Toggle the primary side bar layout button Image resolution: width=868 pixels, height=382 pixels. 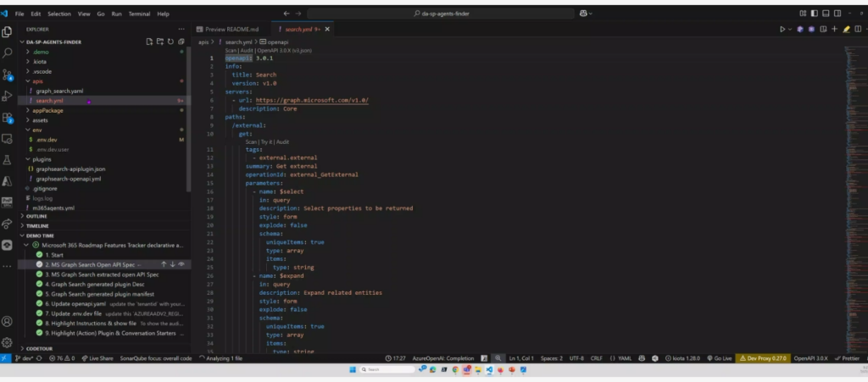pos(815,14)
